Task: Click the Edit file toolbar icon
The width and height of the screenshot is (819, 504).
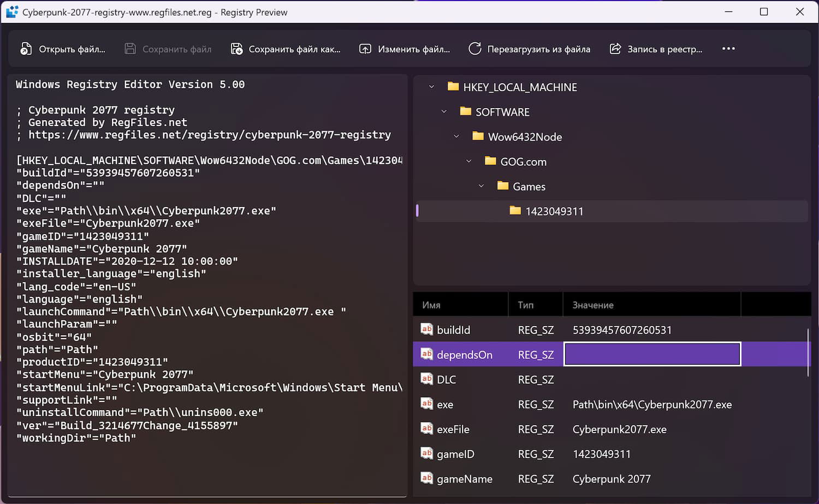Action: pos(365,49)
